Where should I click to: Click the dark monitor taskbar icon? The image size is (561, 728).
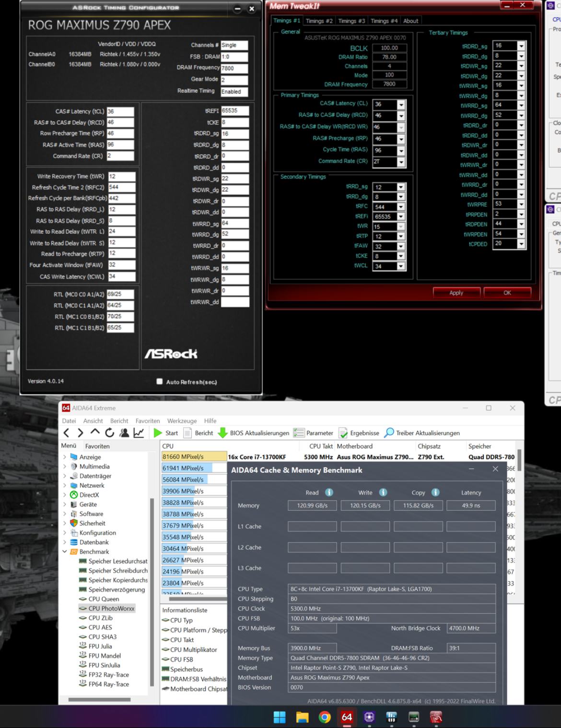[413, 717]
